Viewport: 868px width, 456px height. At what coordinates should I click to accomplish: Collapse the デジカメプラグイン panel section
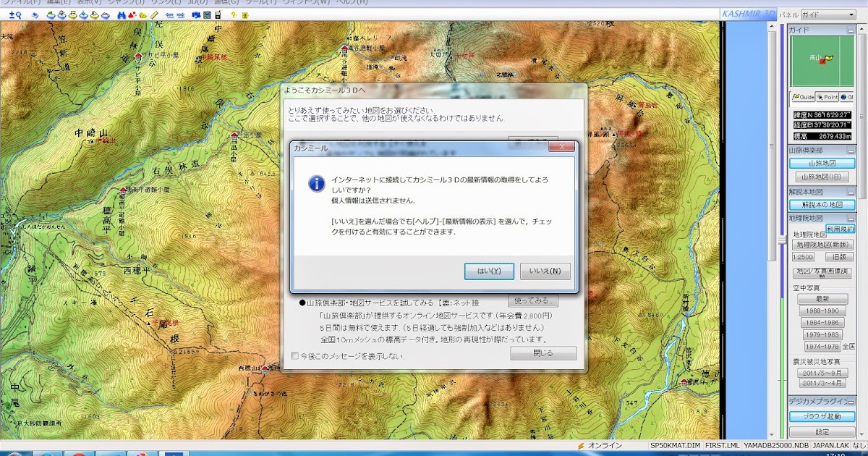click(850, 401)
